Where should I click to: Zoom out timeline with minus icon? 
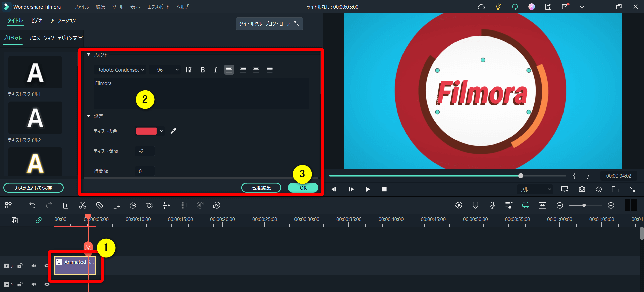point(560,205)
